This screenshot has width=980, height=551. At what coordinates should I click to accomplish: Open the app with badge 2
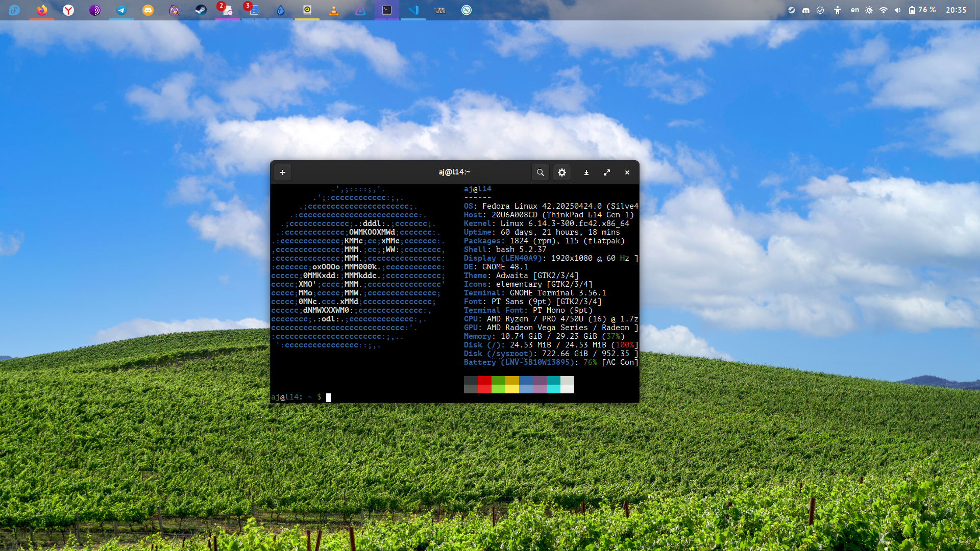click(x=228, y=10)
